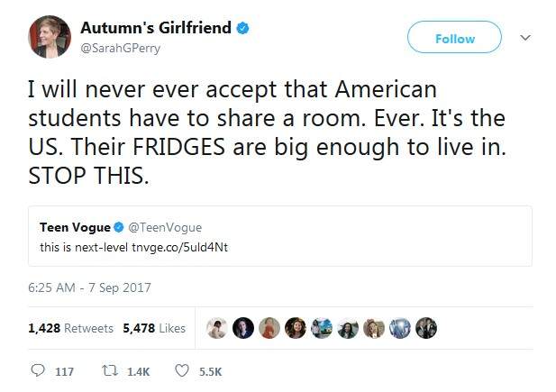556x392 pixels.
Task: Click the Teen Vogue account name
Action: (x=75, y=227)
